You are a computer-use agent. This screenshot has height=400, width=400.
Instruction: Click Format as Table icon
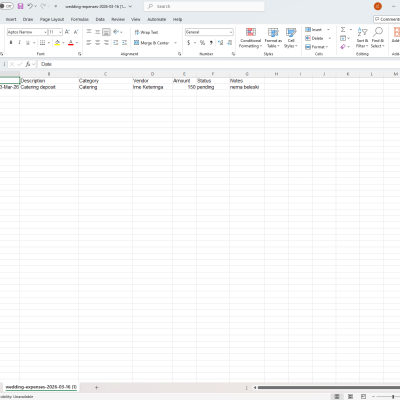click(273, 38)
